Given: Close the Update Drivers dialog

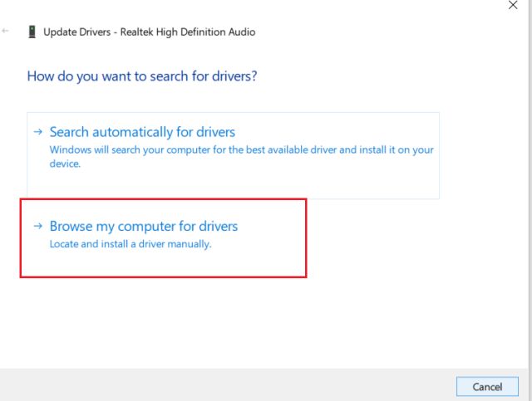Looking at the screenshot, I should pos(513,5).
